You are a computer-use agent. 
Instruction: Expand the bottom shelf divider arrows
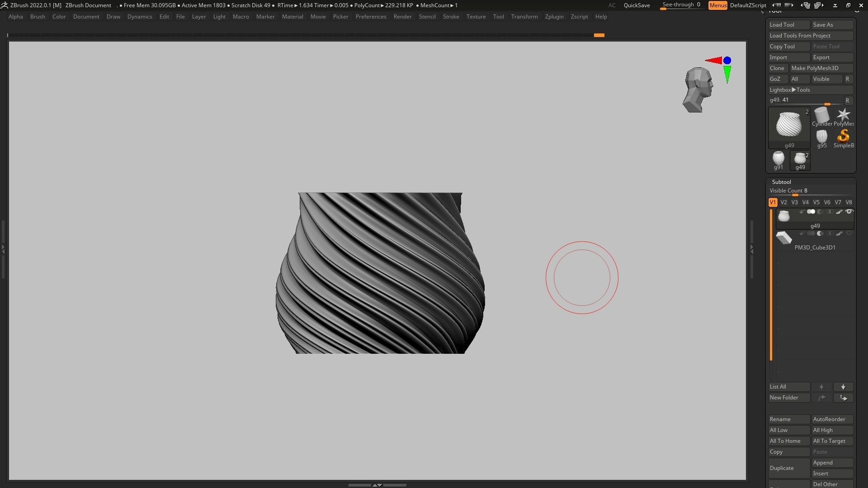point(377,485)
